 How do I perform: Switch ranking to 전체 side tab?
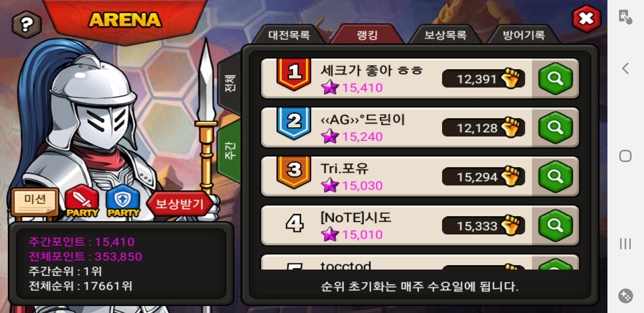(x=229, y=84)
